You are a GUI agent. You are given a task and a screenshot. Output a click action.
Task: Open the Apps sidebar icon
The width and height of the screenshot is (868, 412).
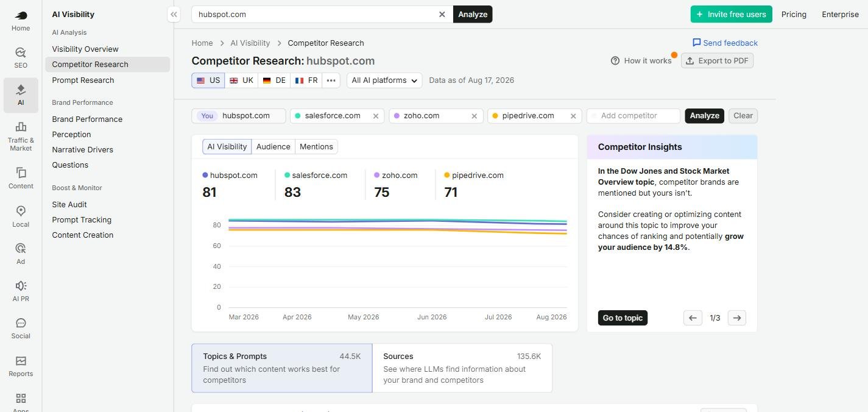21,401
